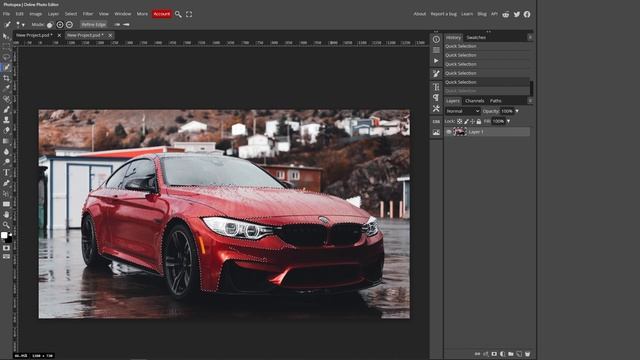Click the red Account button
This screenshot has width=640, height=360.
162,14
